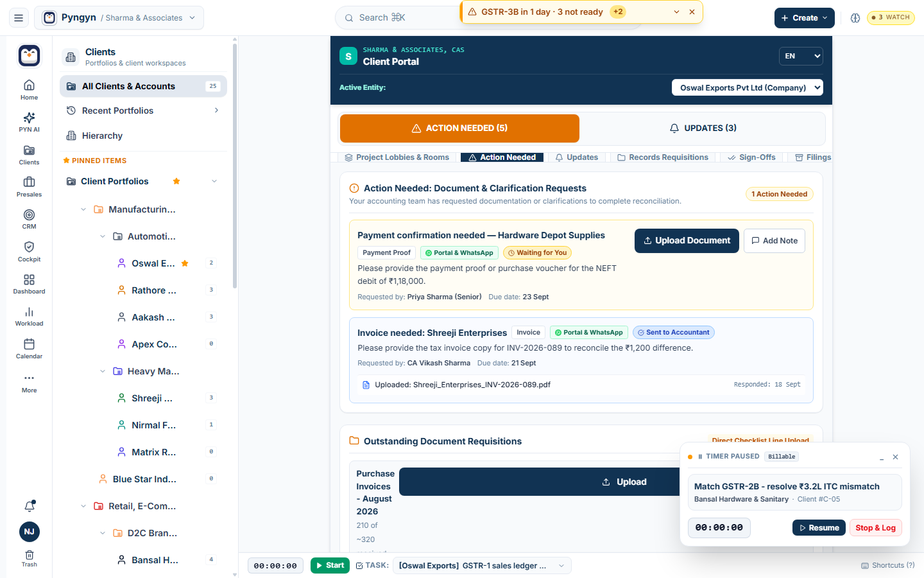The height and width of the screenshot is (578, 924).
Task: Open Project Lobbies & Rooms tab
Action: pyautogui.click(x=397, y=157)
